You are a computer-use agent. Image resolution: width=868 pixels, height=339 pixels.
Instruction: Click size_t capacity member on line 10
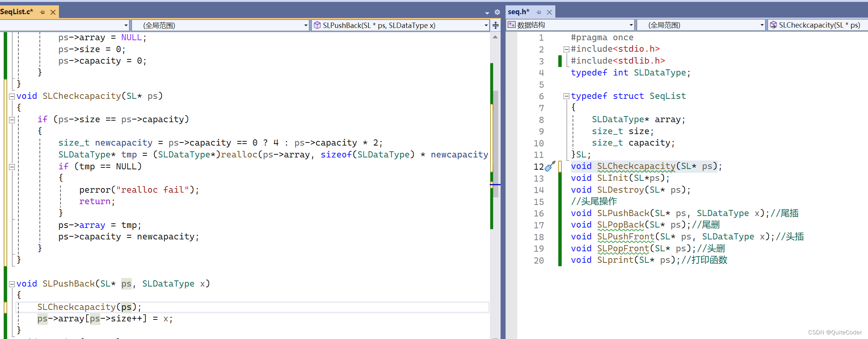(633, 143)
